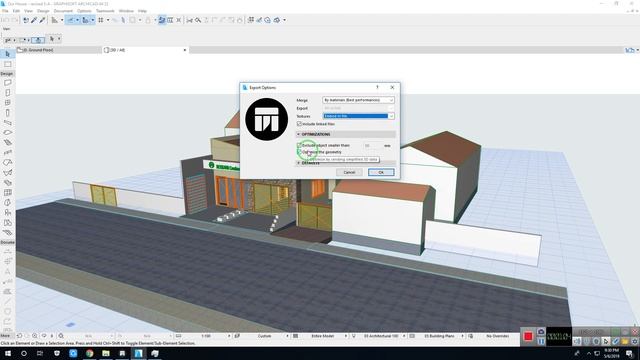Viewport: 640px width, 360px height.
Task: Open the View menu
Action: click(x=28, y=11)
